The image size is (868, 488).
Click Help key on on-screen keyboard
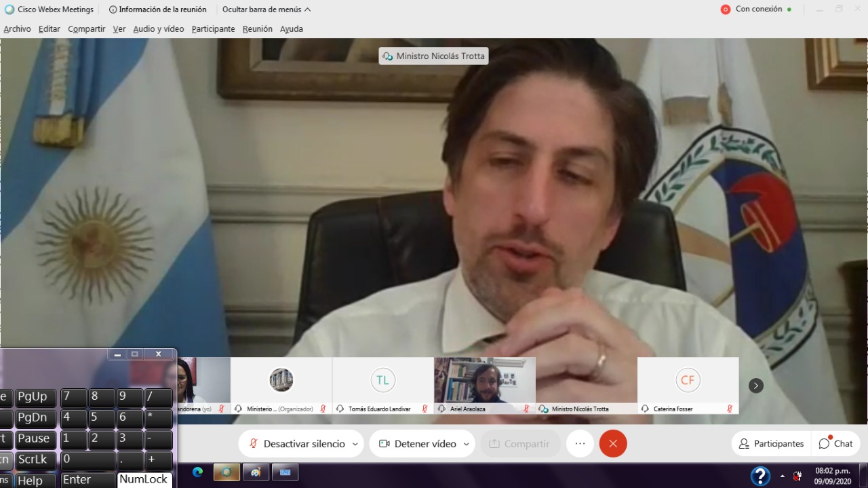click(x=36, y=480)
